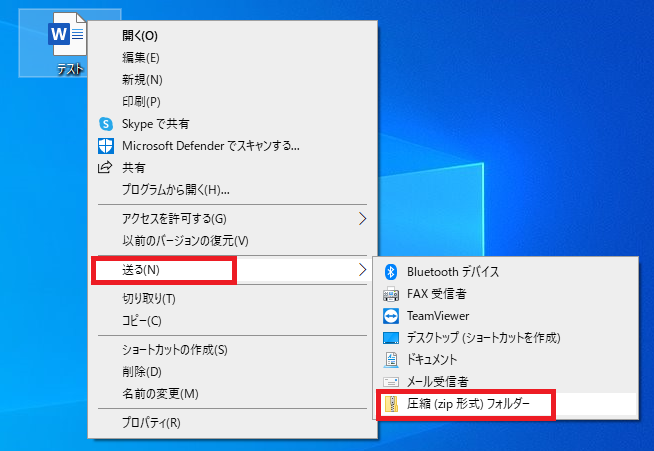This screenshot has height=451, width=654.
Task: Click the share arrow icon beside 共有
Action: (105, 168)
